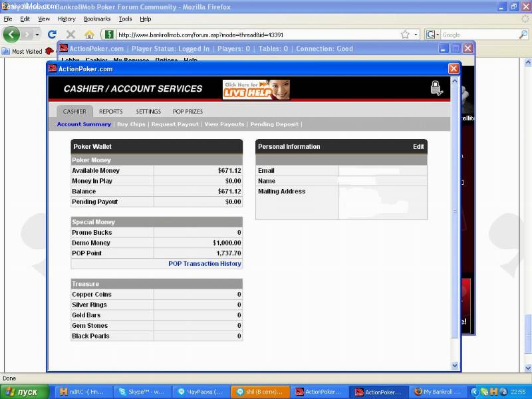Switch to the CASHIER tab
This screenshot has width=532, height=399.
point(74,111)
